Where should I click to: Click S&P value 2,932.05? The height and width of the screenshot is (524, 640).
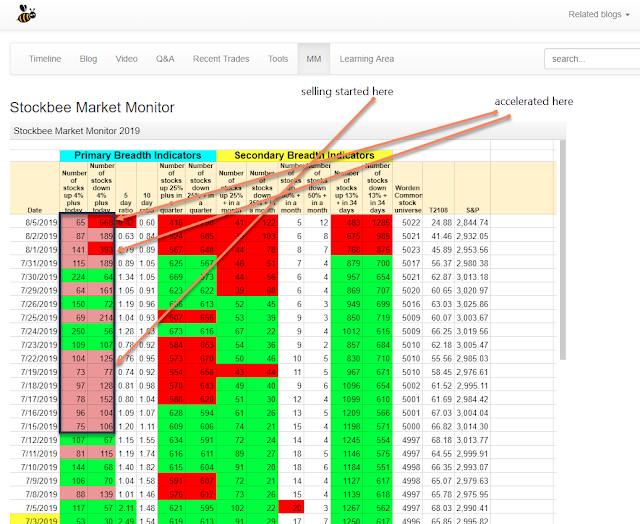472,236
